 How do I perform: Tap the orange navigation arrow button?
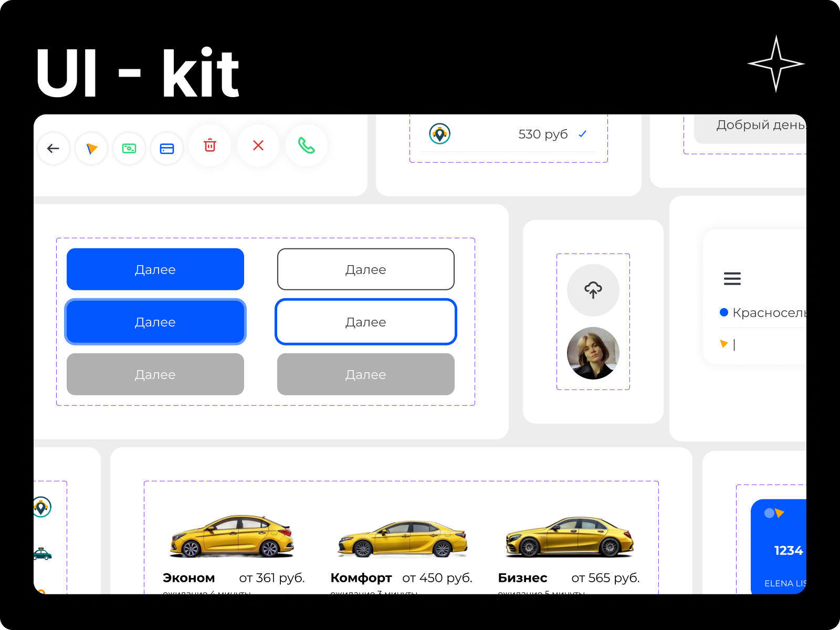coord(91,149)
